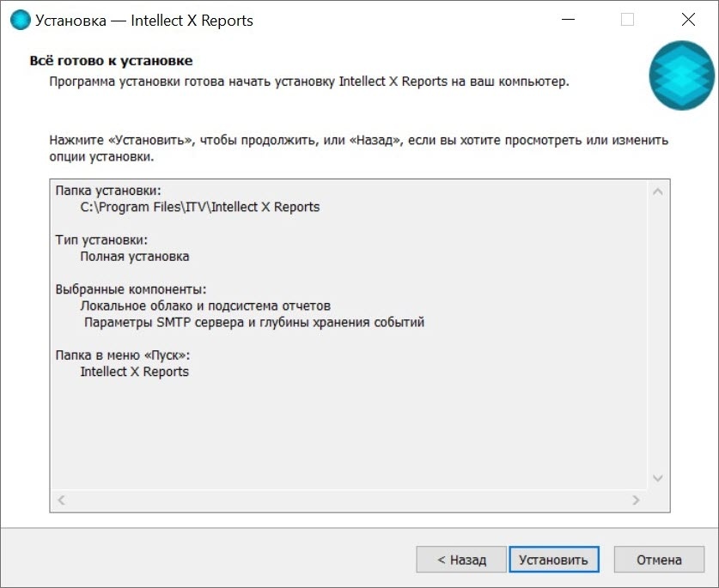Viewport: 719px width, 588px height.
Task: Click the Intellect X Reports layered logo
Action: pyautogui.click(x=681, y=76)
